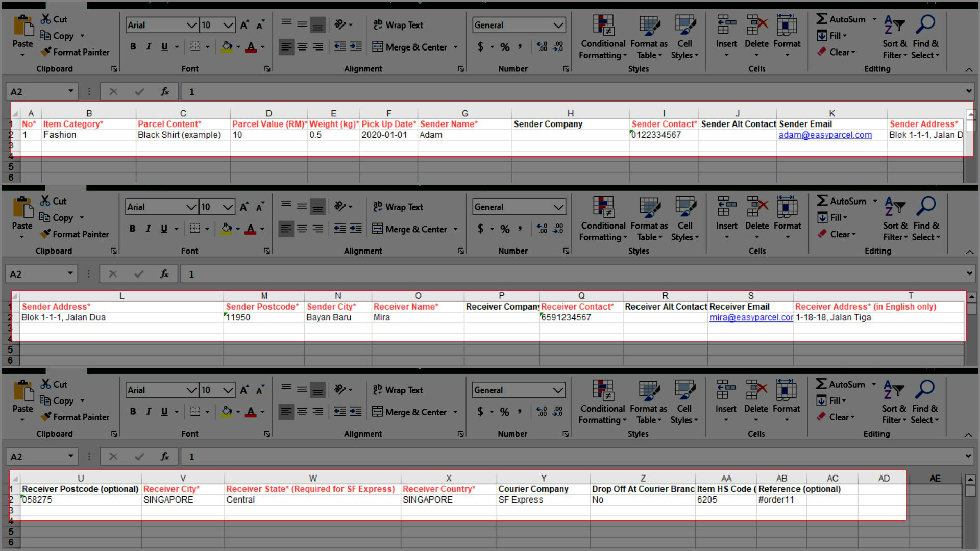The width and height of the screenshot is (980, 551).
Task: Toggle Bold in the topmost ribbon
Action: 133,47
